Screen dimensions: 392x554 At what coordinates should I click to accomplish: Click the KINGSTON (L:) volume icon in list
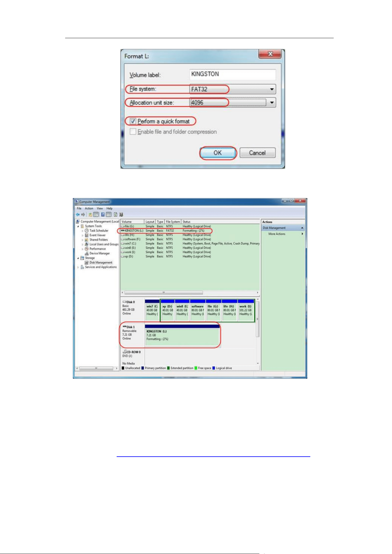point(123,231)
